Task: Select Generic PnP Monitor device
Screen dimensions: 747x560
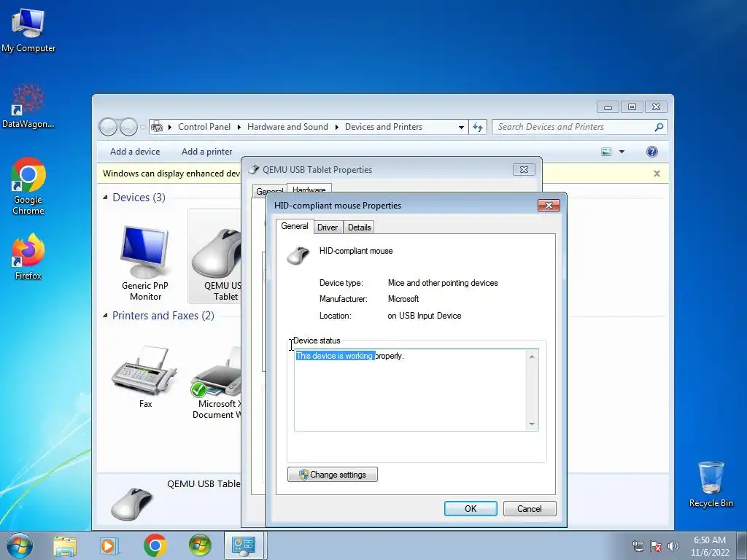Action: [x=145, y=262]
